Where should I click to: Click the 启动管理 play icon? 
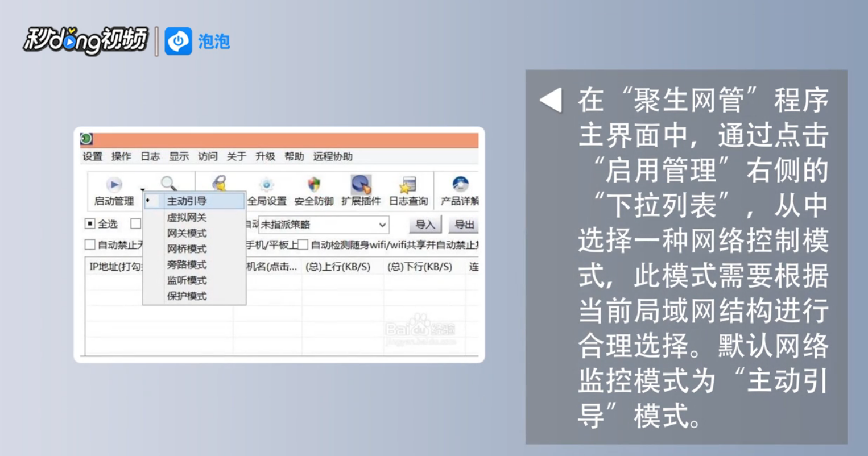pyautogui.click(x=114, y=184)
